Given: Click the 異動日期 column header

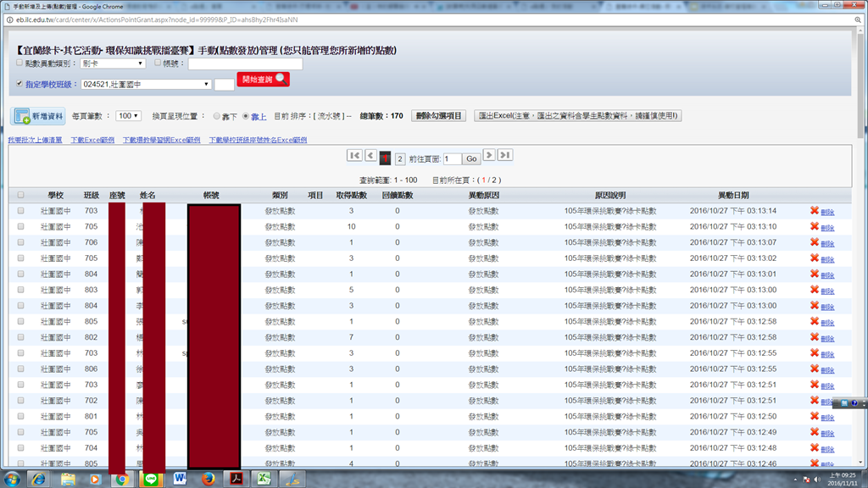Looking at the screenshot, I should 733,196.
